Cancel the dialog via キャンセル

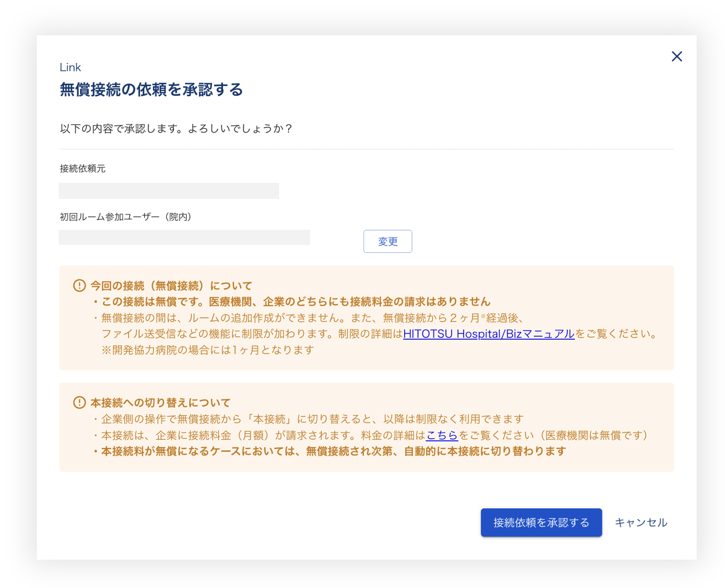pos(641,522)
